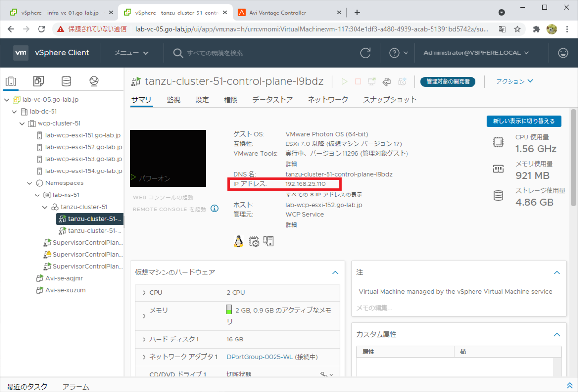This screenshot has width=578, height=392.
Task: Click the 管理対象の開発者 badge
Action: click(x=447, y=81)
